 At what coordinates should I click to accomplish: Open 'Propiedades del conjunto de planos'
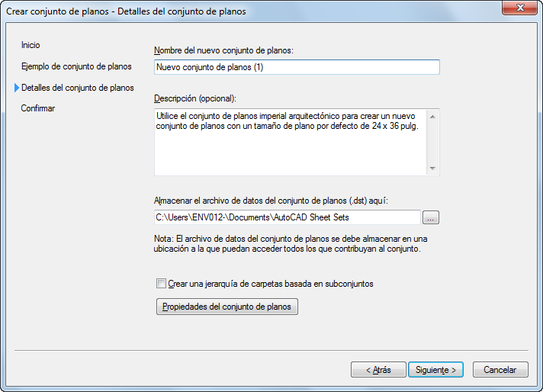[x=227, y=307]
